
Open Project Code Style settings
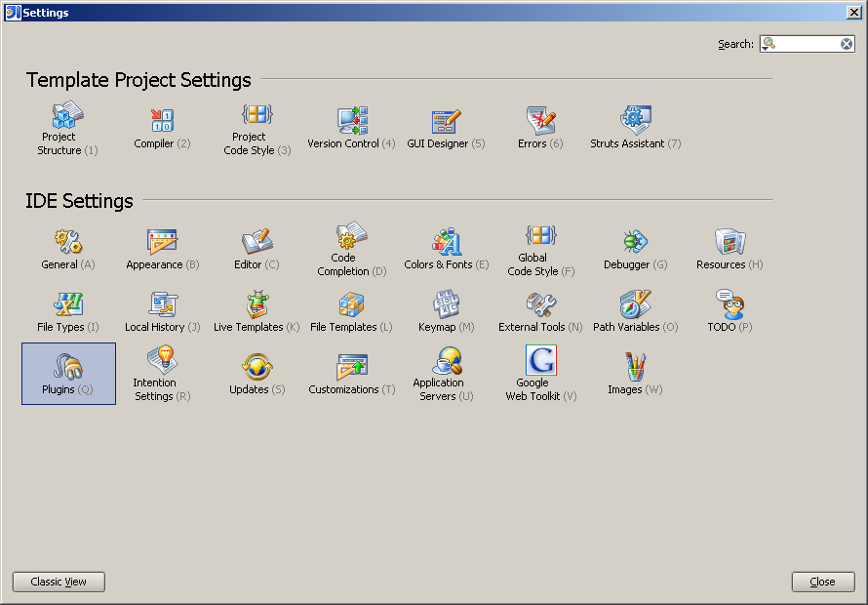click(x=256, y=128)
